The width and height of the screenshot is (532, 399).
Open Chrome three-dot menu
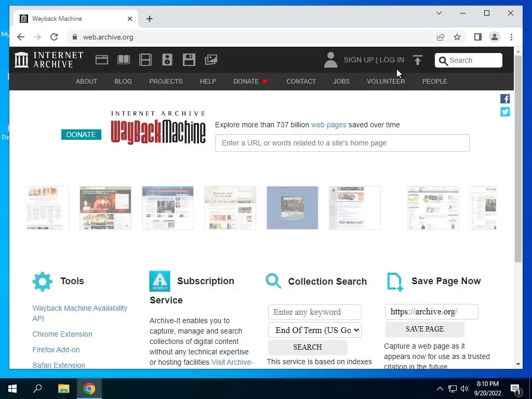click(x=511, y=37)
